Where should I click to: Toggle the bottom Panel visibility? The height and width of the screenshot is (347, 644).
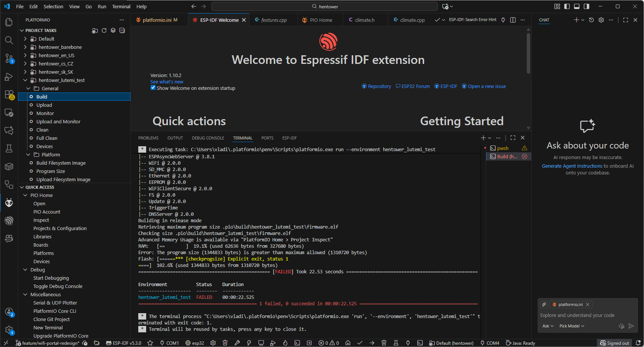pyautogui.click(x=577, y=6)
